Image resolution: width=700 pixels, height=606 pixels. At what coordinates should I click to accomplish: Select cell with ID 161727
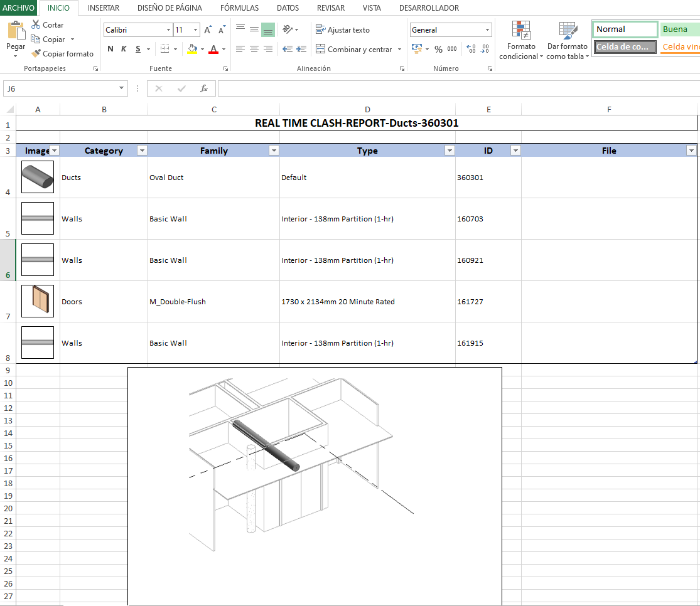[488, 302]
